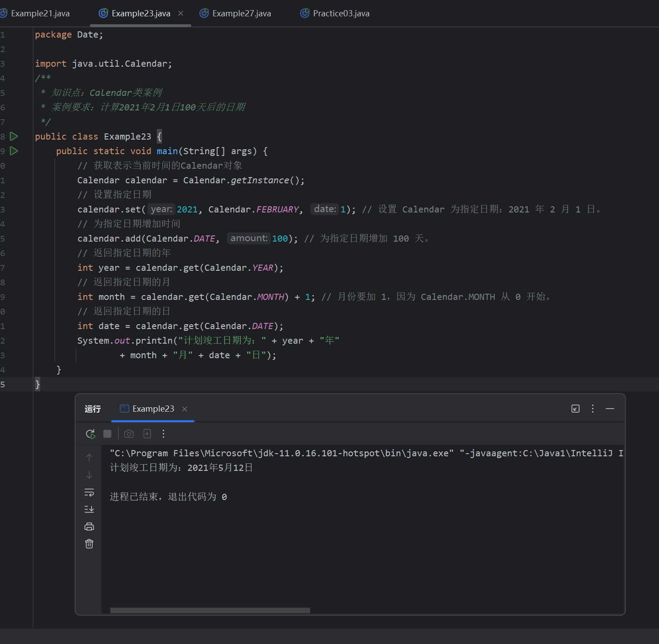Navigate up the stack trace
This screenshot has width=659, height=644.
click(89, 458)
